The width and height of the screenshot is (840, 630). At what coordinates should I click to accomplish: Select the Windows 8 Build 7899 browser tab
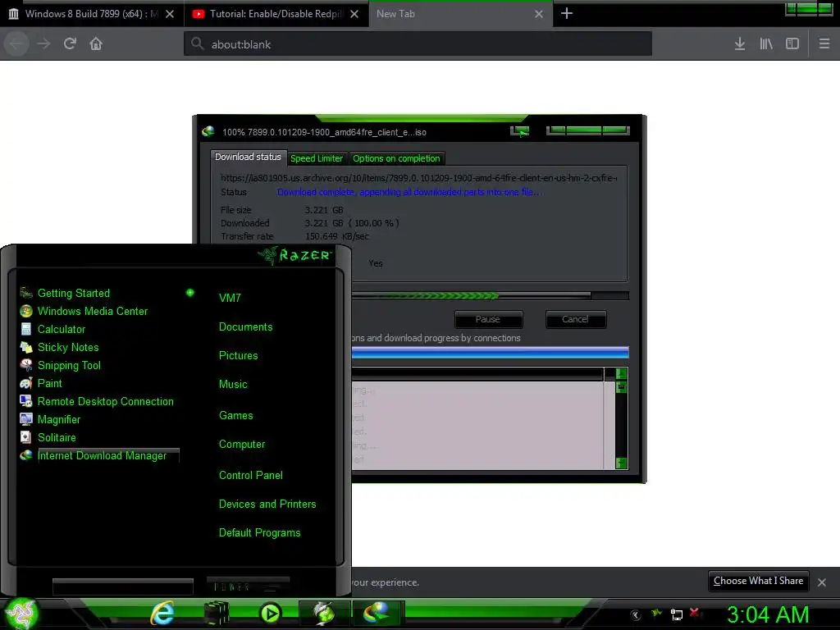92,14
